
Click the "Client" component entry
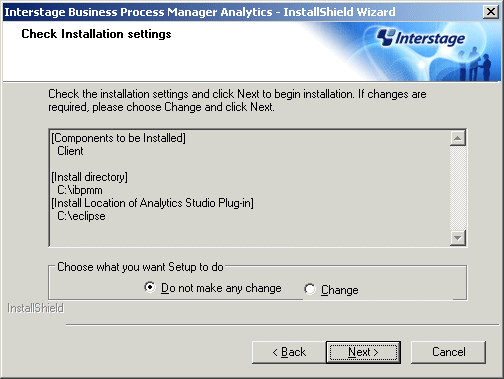(70, 151)
